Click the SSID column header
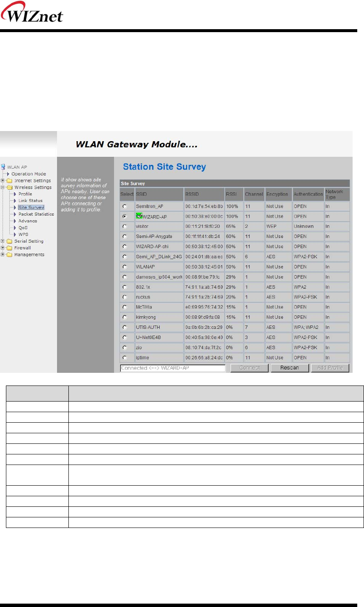The image size is (364, 607). point(159,194)
